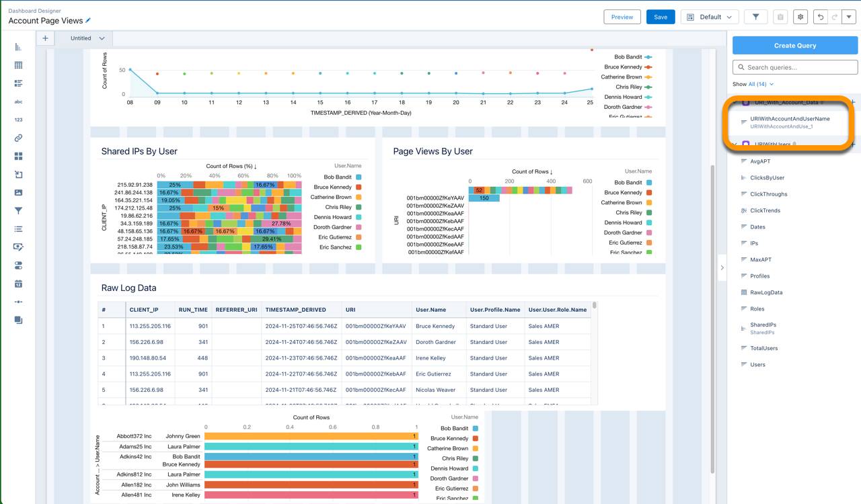Image resolution: width=861 pixels, height=504 pixels.
Task: Open the dropdown arrow next to redo
Action: point(849,17)
